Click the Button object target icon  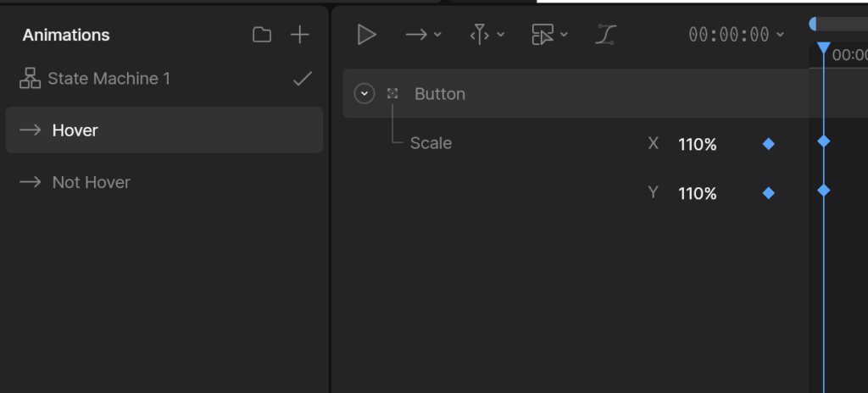[392, 94]
